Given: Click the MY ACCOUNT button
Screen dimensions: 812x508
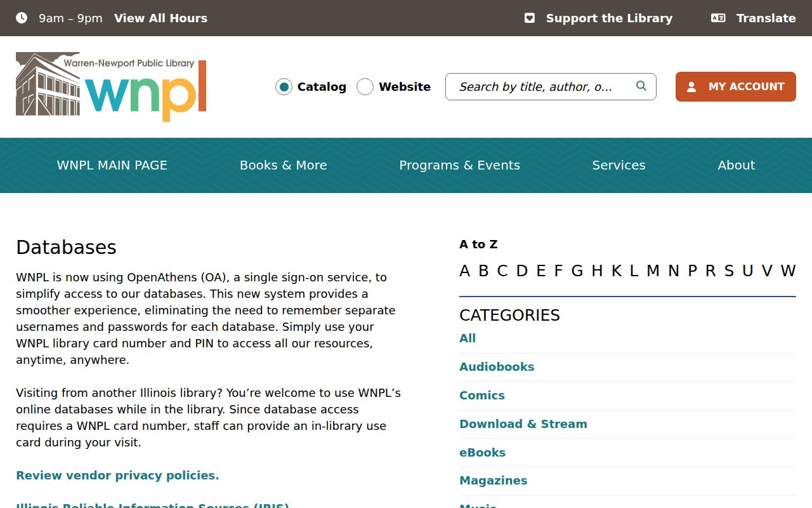Looking at the screenshot, I should pos(736,87).
